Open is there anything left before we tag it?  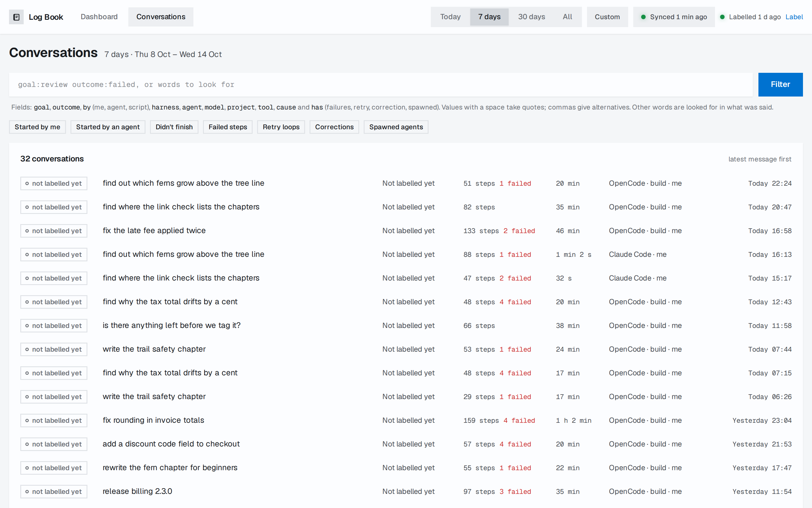[x=406, y=326]
